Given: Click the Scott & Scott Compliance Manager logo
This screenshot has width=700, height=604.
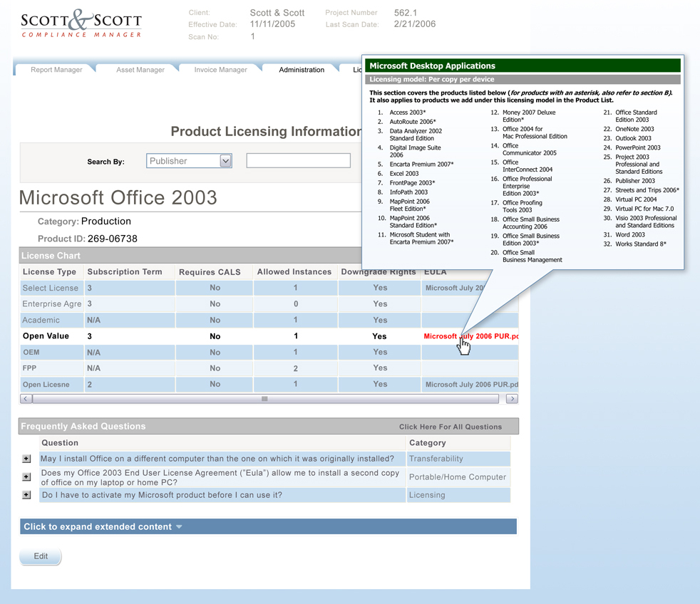Looking at the screenshot, I should [81, 24].
